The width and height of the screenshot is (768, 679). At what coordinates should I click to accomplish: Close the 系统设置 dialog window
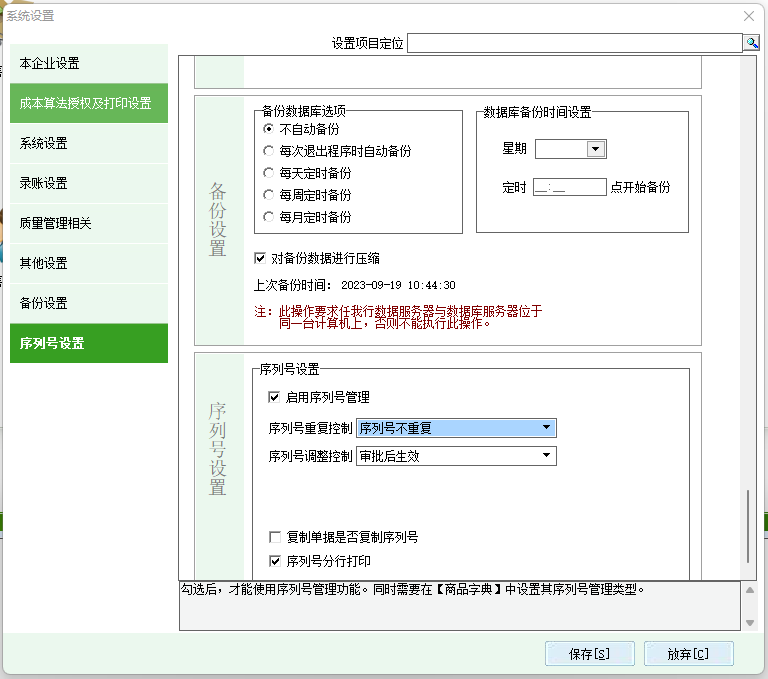point(748,16)
